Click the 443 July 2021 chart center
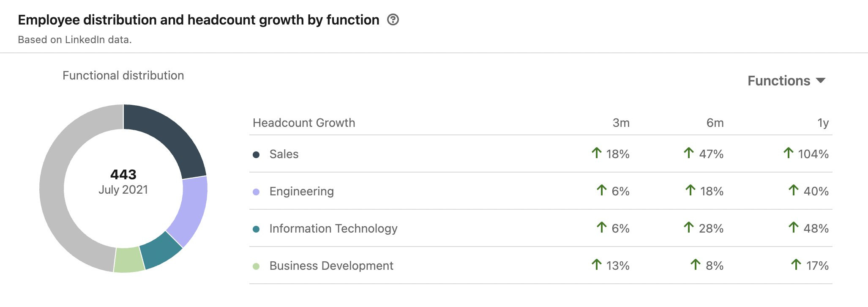Screen dimensions: 868x307 pos(123,182)
